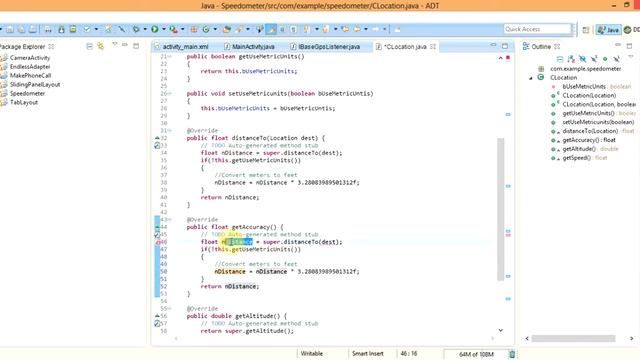The image size is (640, 360).
Task: Toggle Hide Local Types in Outline
Action: 617,59
